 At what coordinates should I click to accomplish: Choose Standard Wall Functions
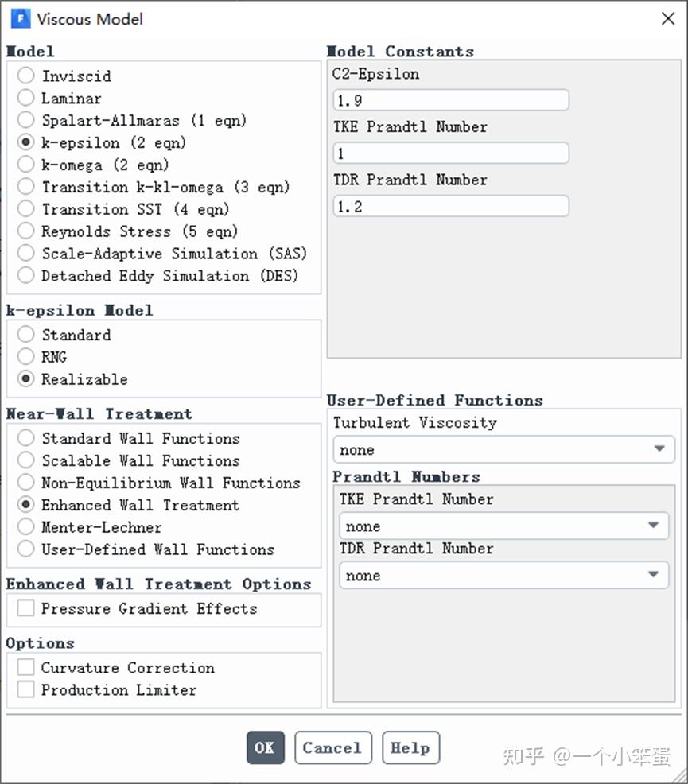[26, 438]
